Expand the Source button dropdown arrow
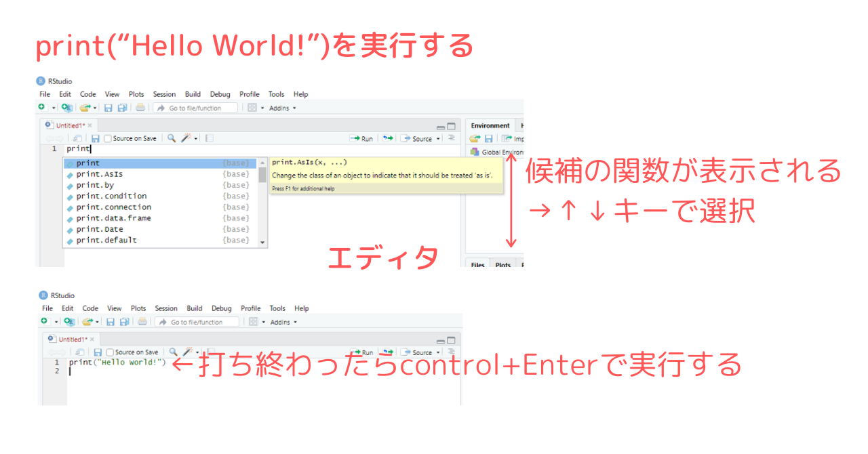 (x=438, y=138)
